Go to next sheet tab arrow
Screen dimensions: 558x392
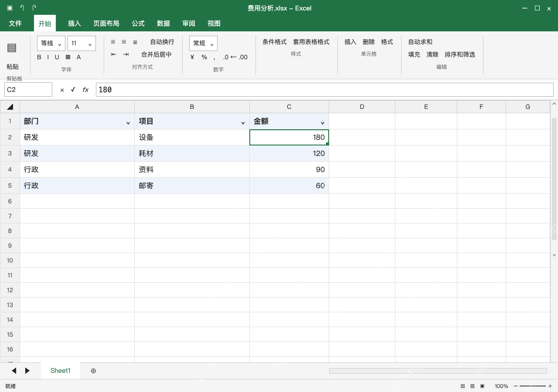[27, 371]
